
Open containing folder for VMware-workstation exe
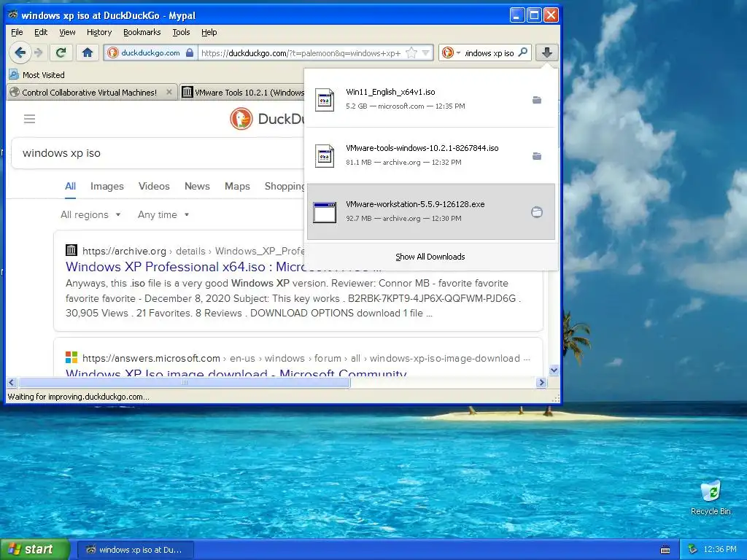pyautogui.click(x=537, y=212)
